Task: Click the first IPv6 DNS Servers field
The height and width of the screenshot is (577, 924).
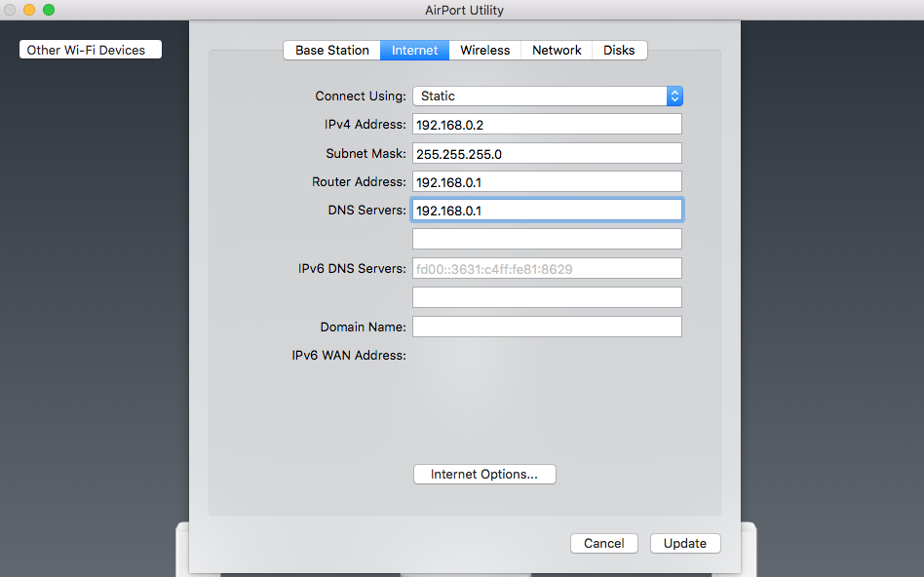Action: pyautogui.click(x=547, y=268)
